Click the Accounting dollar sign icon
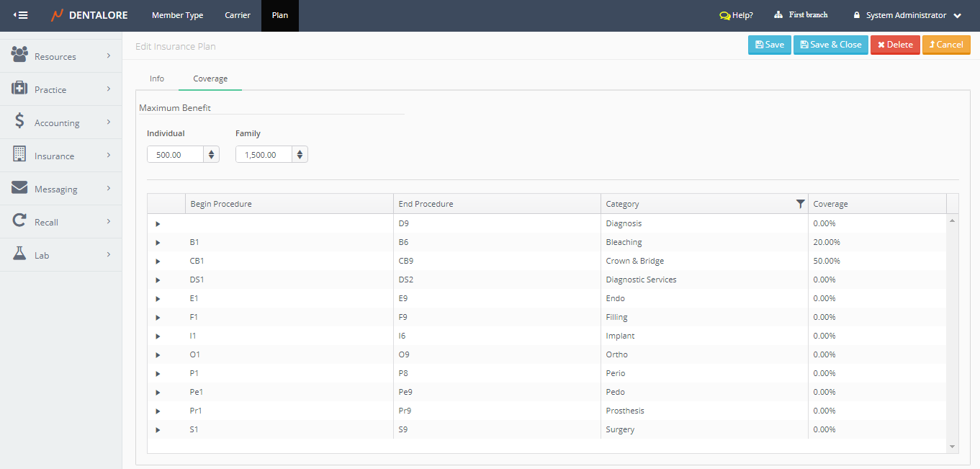Viewport: 980px width, 469px height. point(20,122)
